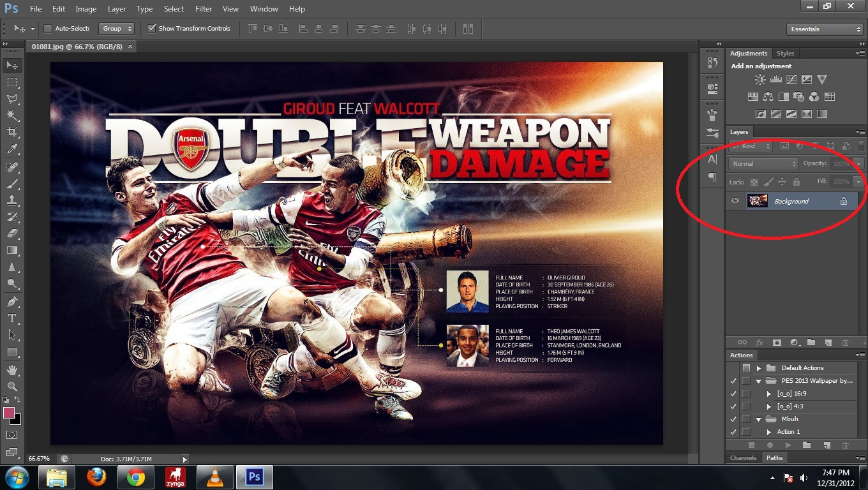Switch to the Channels tab
Viewport: 868px width, 490px height.
(744, 458)
